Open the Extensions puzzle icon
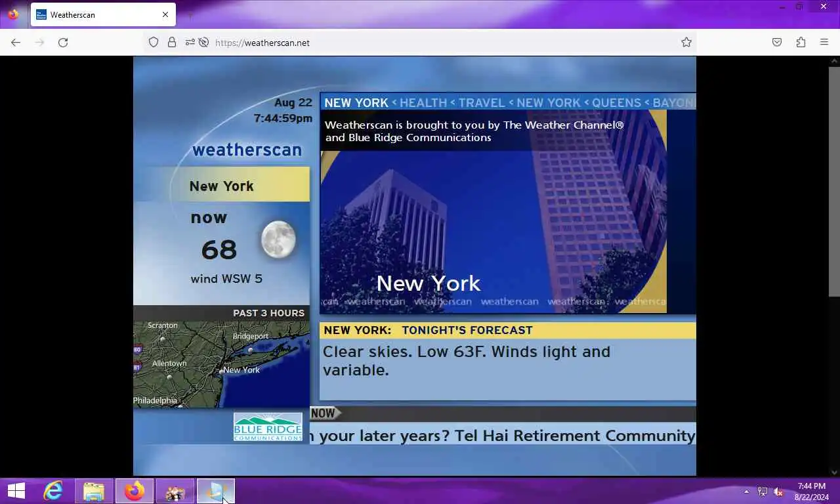The height and width of the screenshot is (504, 840). point(801,42)
